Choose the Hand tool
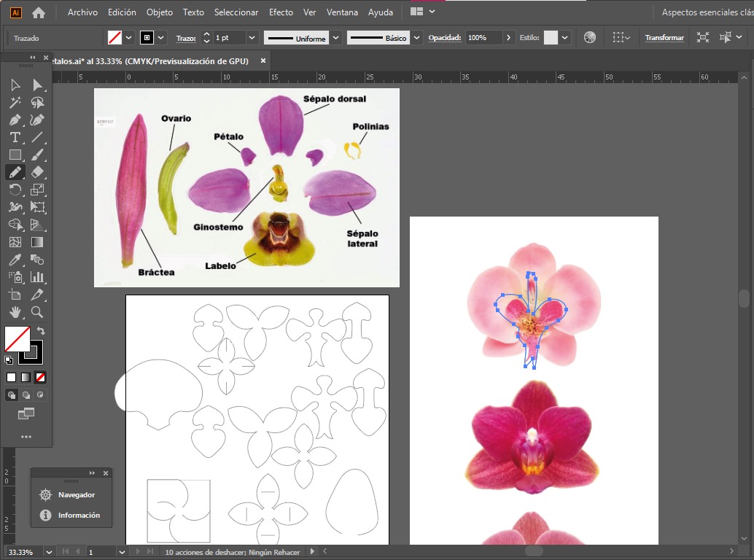 (x=15, y=312)
